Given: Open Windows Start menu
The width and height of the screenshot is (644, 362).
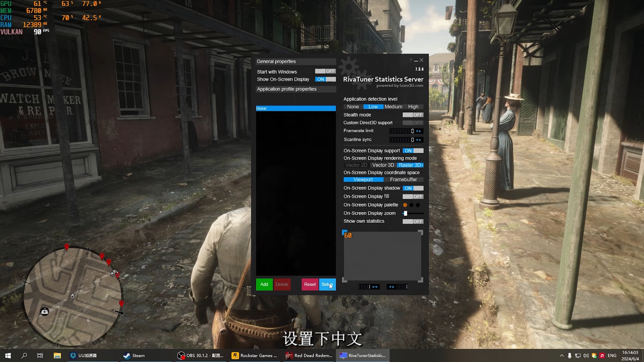Looking at the screenshot, I should tap(8, 356).
